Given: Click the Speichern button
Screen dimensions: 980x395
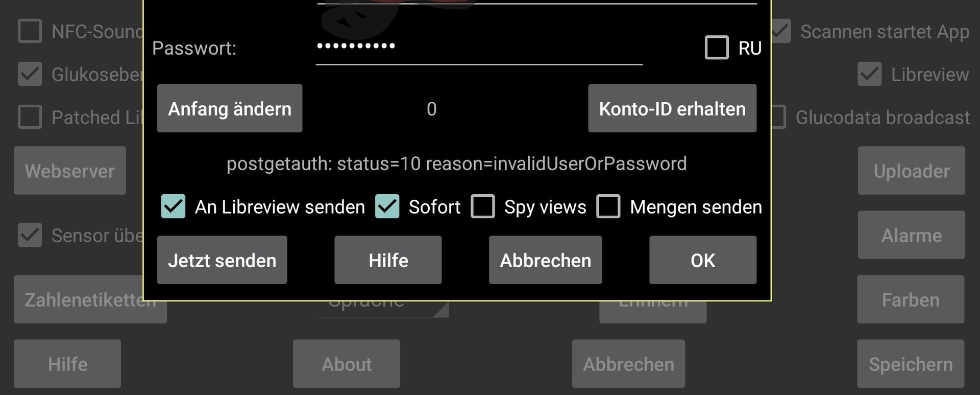Looking at the screenshot, I should coord(911,364).
